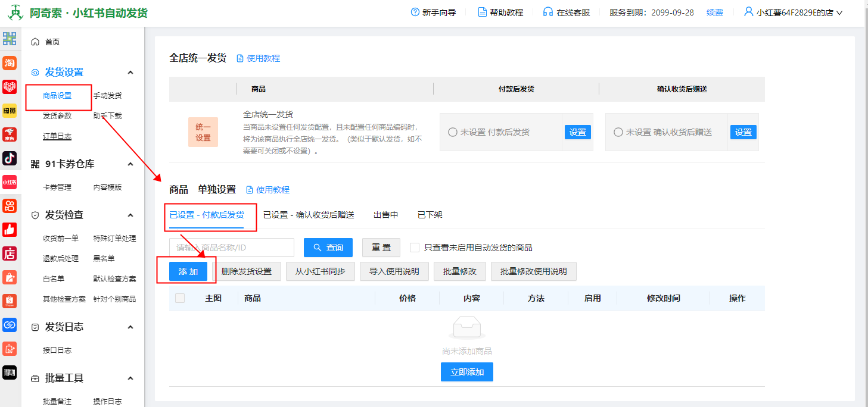Switch to the JD (京东) platform icon
The width and height of the screenshot is (868, 407).
click(10, 134)
